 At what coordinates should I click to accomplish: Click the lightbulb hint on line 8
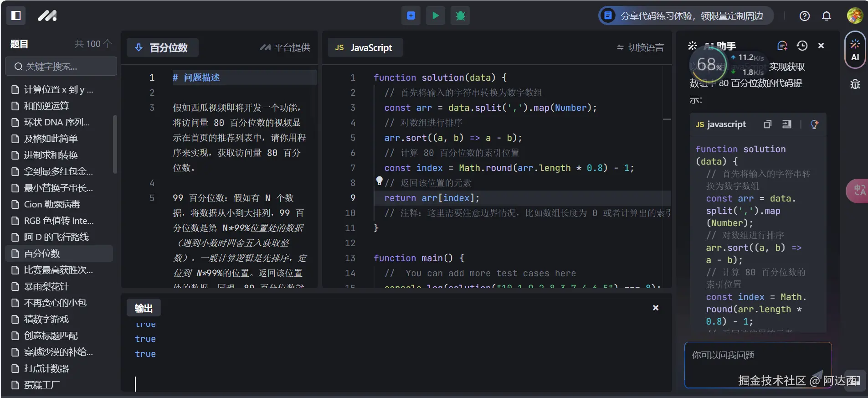379,181
